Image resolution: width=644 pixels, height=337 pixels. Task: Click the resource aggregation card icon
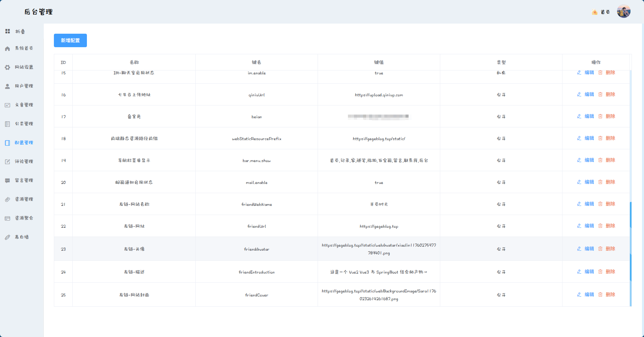coord(7,218)
